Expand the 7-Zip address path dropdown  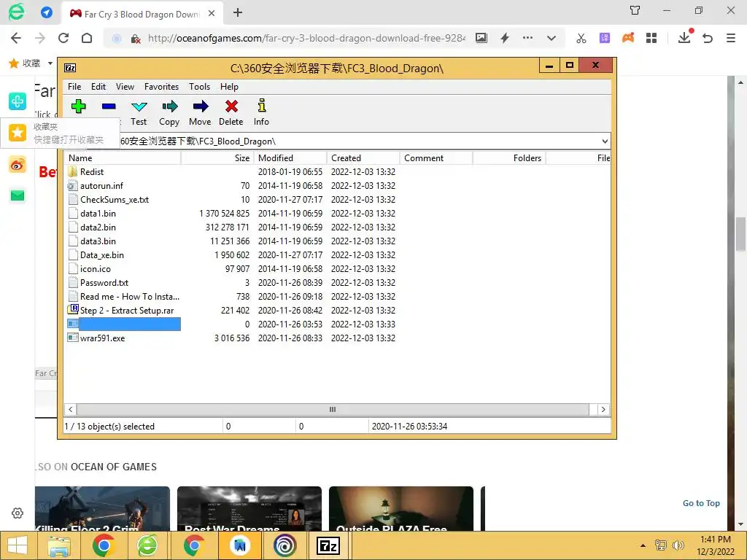[x=605, y=141]
